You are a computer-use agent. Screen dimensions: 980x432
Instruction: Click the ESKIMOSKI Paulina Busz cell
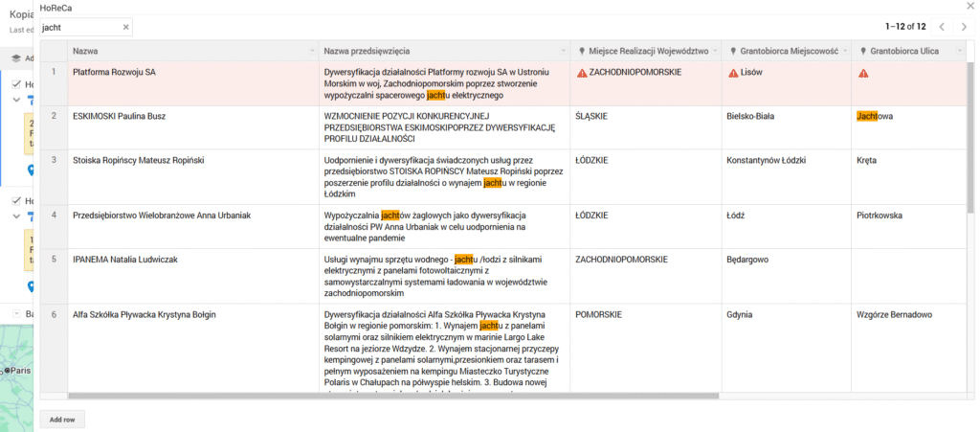[x=191, y=116]
